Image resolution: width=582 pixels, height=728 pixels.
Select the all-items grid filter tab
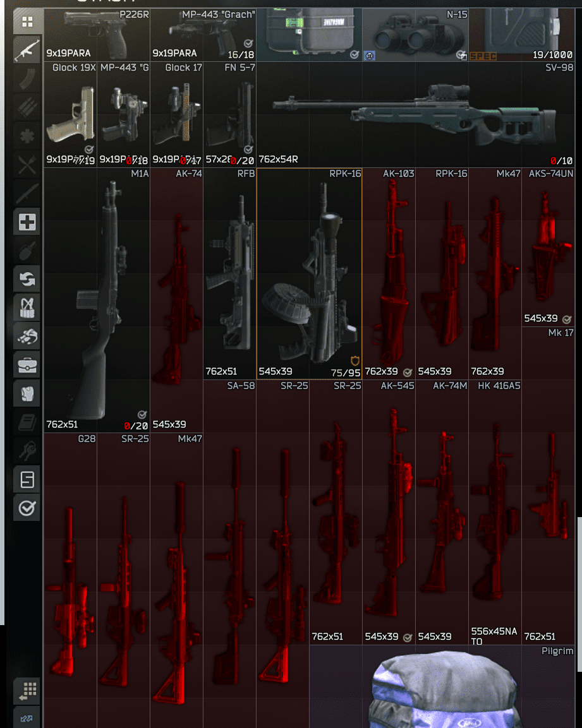point(27,22)
